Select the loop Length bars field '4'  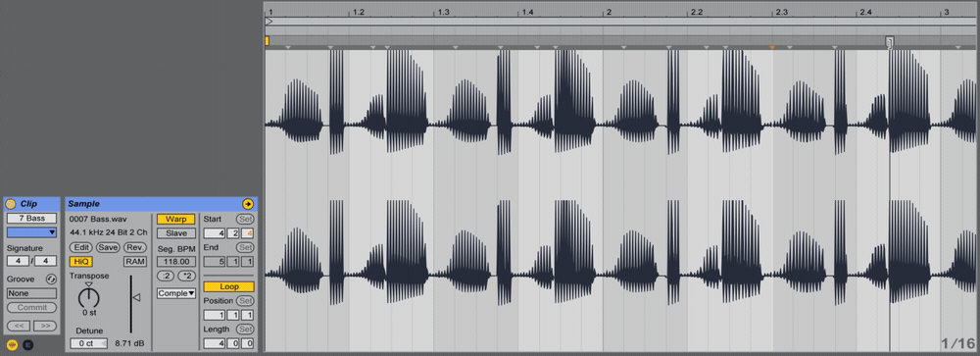216,343
